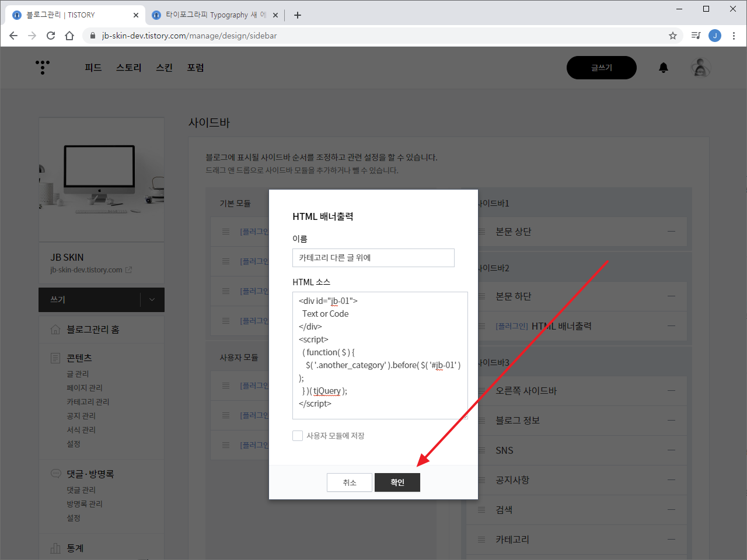Go to 카테고리 관리 in the sidebar
This screenshot has width=747, height=560.
[x=88, y=402]
